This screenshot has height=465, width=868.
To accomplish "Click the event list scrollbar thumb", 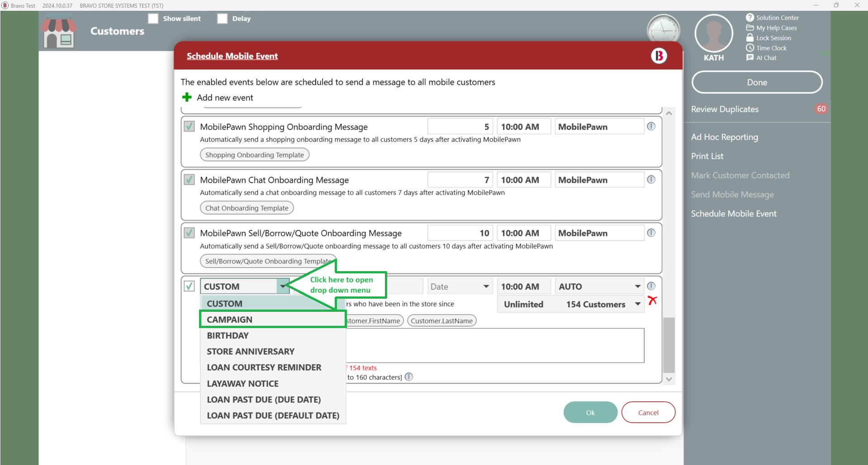I will pos(669,345).
